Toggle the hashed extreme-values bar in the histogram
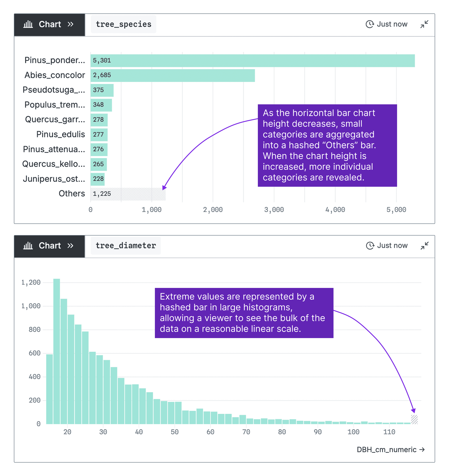Screen dimensions: 449x476 tap(414, 419)
